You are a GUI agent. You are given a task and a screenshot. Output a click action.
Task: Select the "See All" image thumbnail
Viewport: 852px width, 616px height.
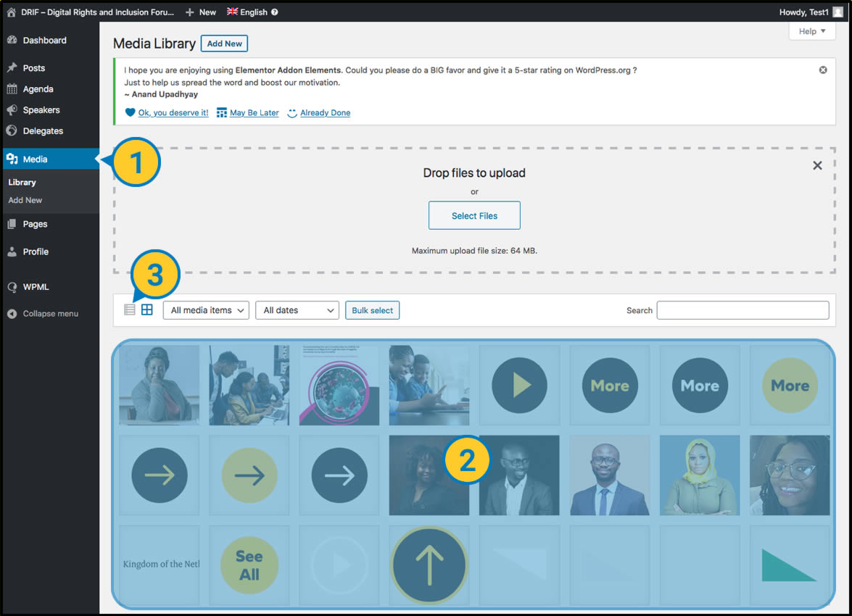coord(249,565)
